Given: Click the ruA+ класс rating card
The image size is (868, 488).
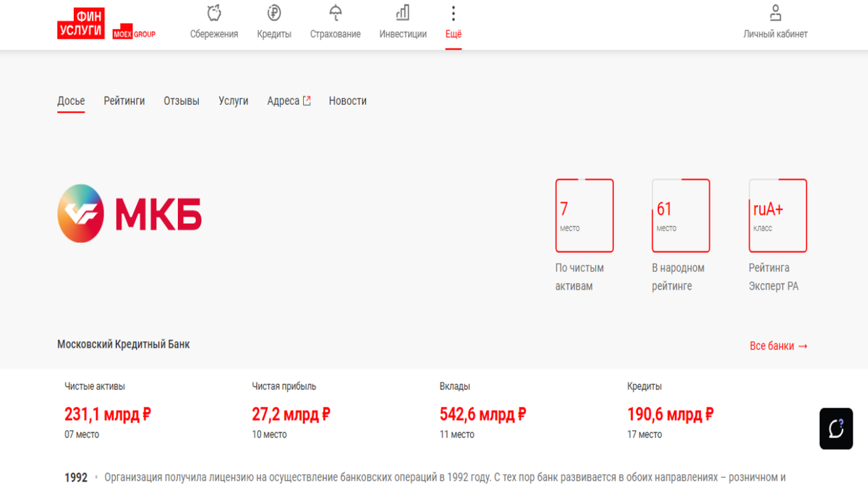Looking at the screenshot, I should pos(778,215).
